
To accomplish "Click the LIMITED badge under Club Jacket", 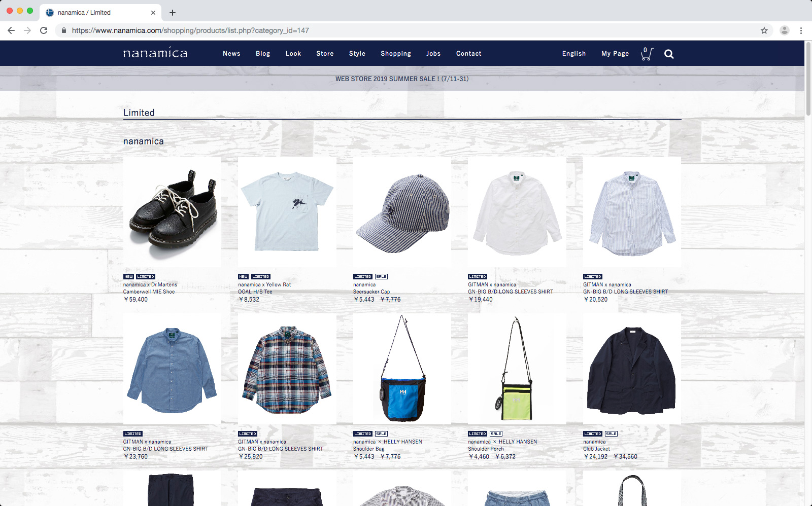I will (593, 434).
